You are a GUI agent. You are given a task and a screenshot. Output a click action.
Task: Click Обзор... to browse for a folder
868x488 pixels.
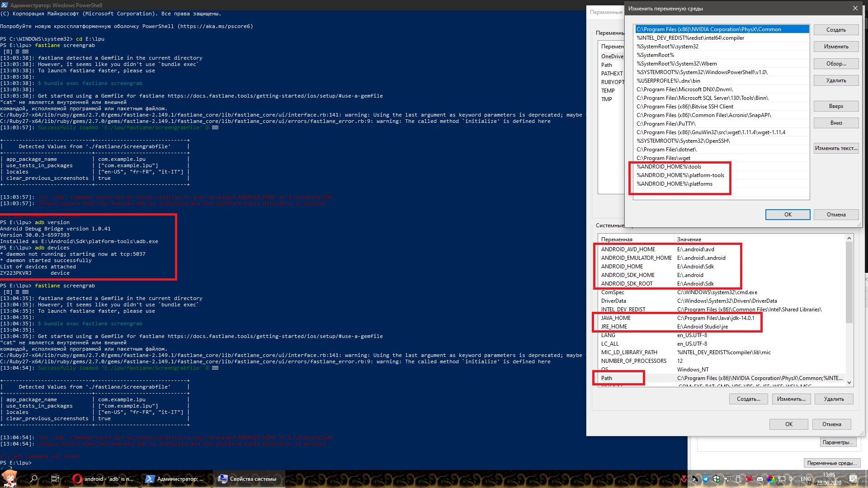pos(835,63)
